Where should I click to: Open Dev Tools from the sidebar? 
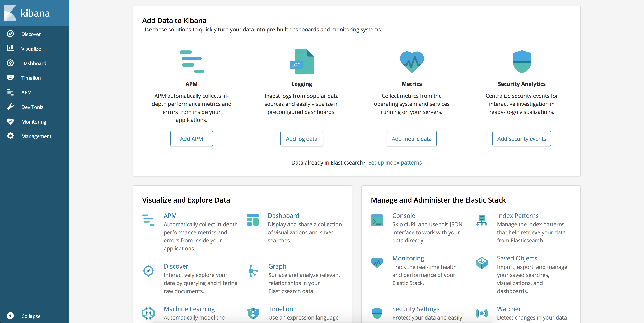pyautogui.click(x=32, y=107)
